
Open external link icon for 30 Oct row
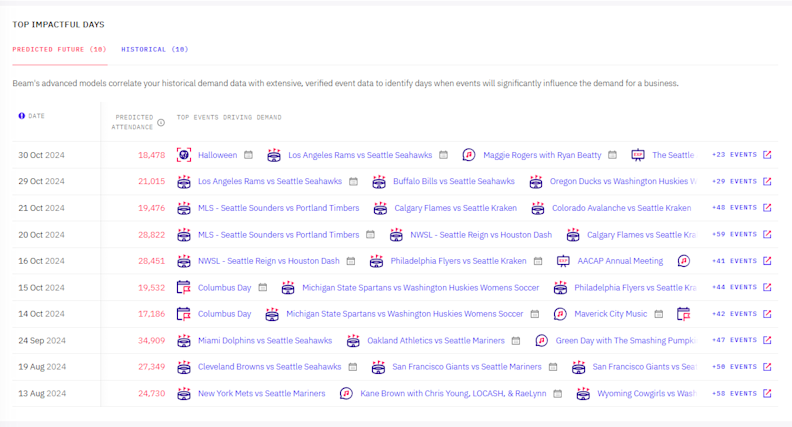[x=767, y=155]
